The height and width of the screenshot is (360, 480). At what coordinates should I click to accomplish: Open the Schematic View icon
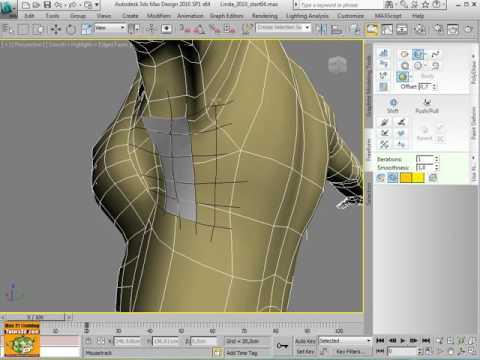(x=402, y=29)
